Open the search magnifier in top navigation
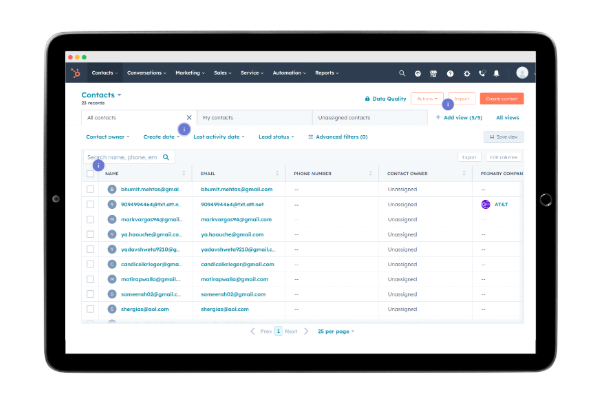The width and height of the screenshot is (601, 401). (x=403, y=73)
